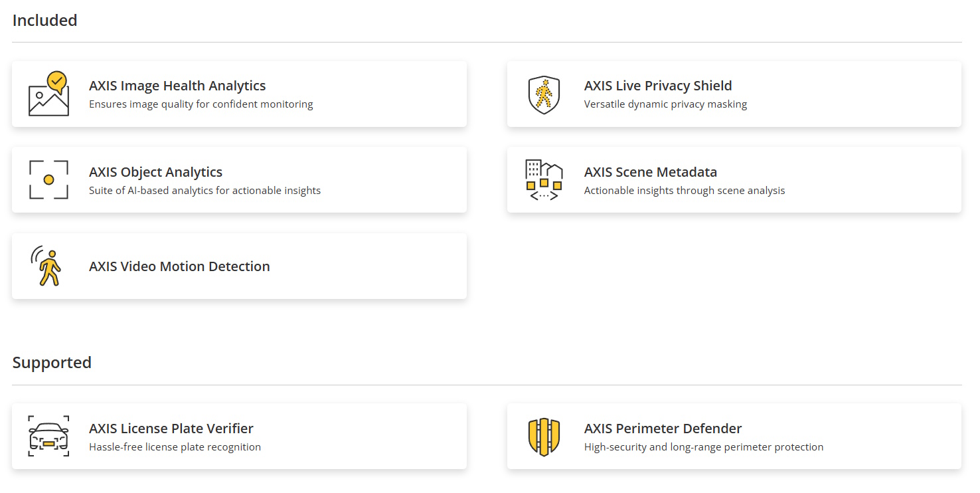Viewport: 980px width, 493px height.
Task: Click "Actionable insights through scene analysis" text
Action: coord(685,191)
